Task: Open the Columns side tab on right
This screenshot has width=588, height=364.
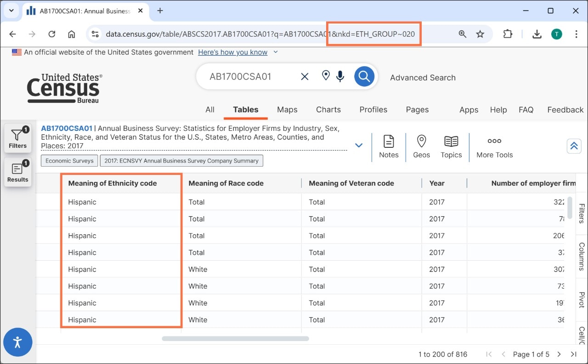Action: pyautogui.click(x=582, y=257)
